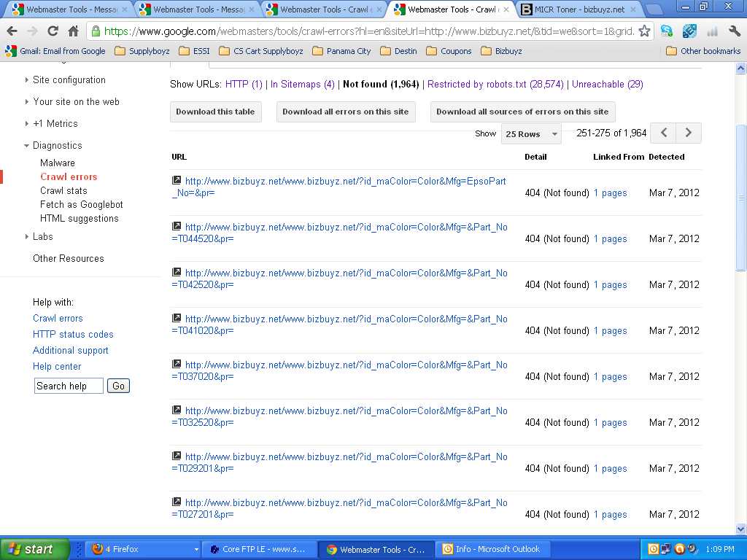The image size is (747, 560).
Task: Click Download this table button
Action: [215, 112]
